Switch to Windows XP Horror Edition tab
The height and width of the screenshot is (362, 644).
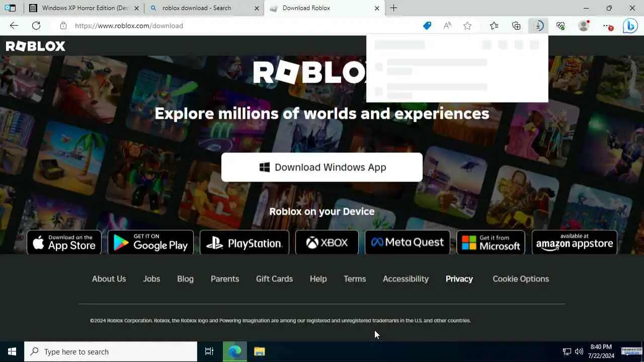point(84,8)
